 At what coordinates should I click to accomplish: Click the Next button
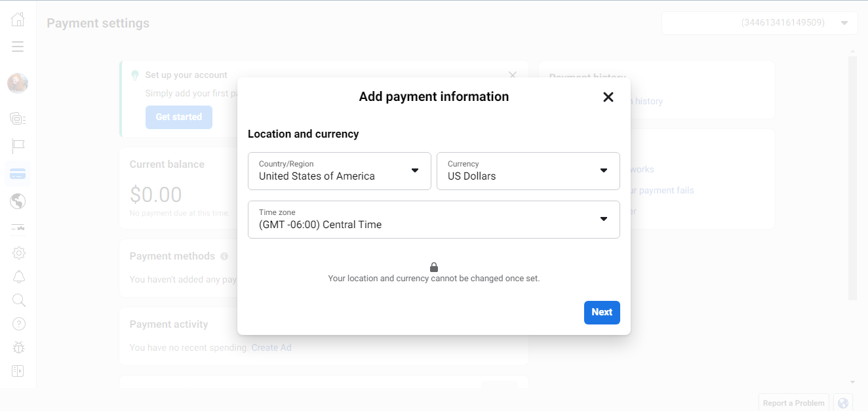602,312
